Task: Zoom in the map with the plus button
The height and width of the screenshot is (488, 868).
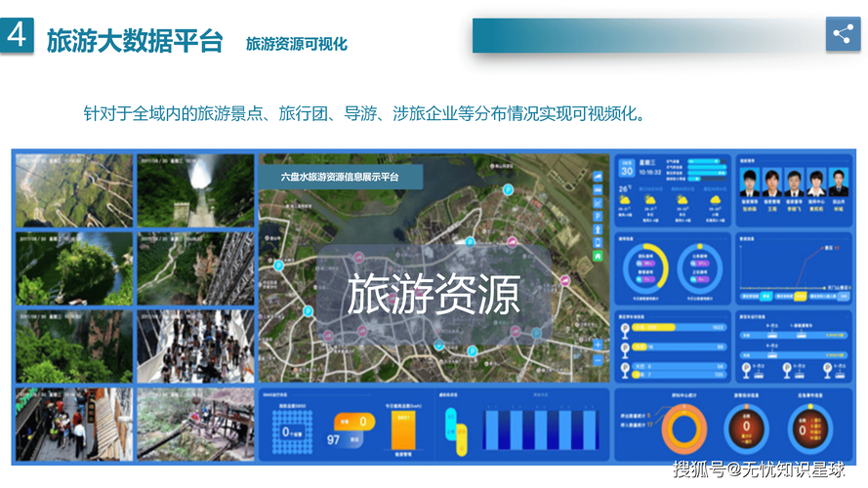Action: pyautogui.click(x=598, y=345)
